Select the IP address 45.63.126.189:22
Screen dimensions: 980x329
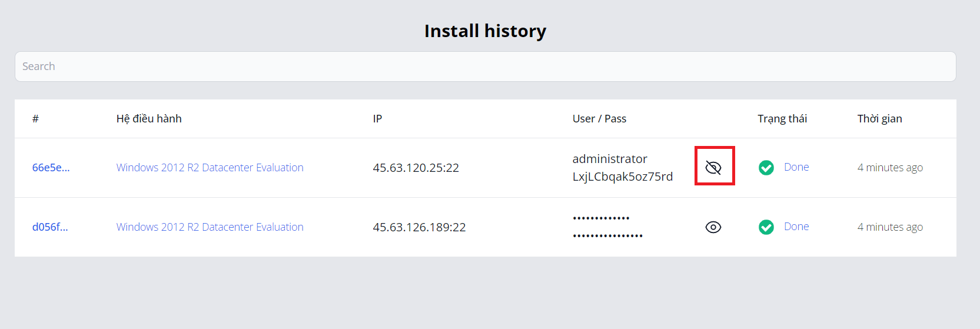(x=419, y=227)
